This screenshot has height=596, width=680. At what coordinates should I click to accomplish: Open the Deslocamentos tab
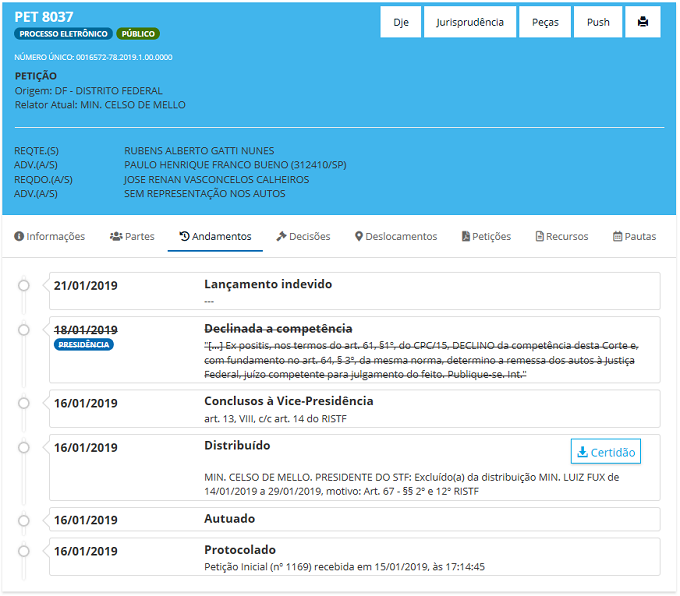[396, 236]
